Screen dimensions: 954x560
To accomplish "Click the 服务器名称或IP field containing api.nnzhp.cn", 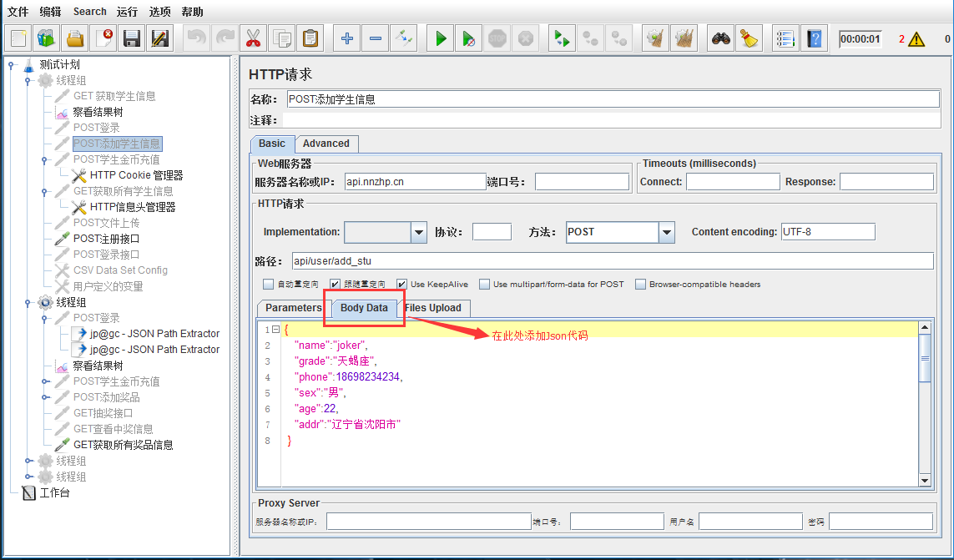I will pos(414,182).
